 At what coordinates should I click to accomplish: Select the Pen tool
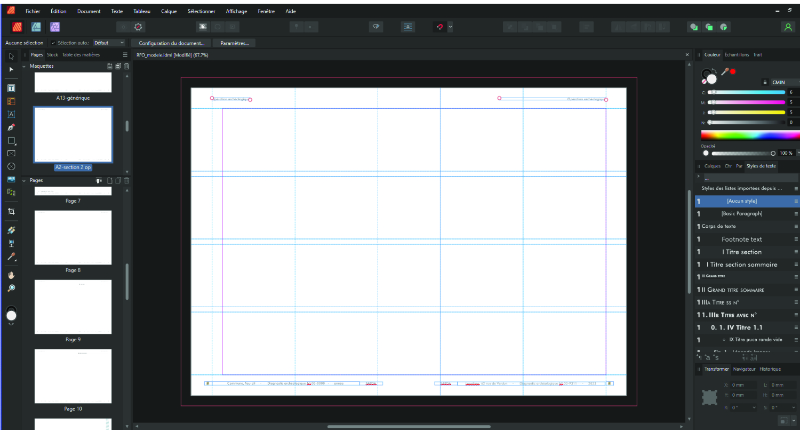click(11, 128)
